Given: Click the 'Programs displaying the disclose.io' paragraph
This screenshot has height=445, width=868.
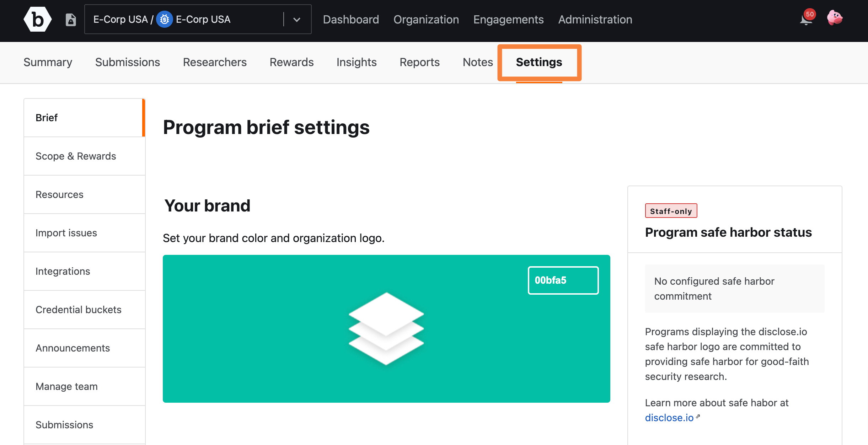Looking at the screenshot, I should 727,354.
